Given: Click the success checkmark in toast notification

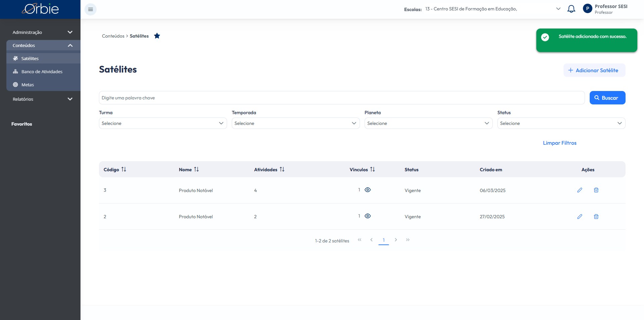Looking at the screenshot, I should pos(545,37).
